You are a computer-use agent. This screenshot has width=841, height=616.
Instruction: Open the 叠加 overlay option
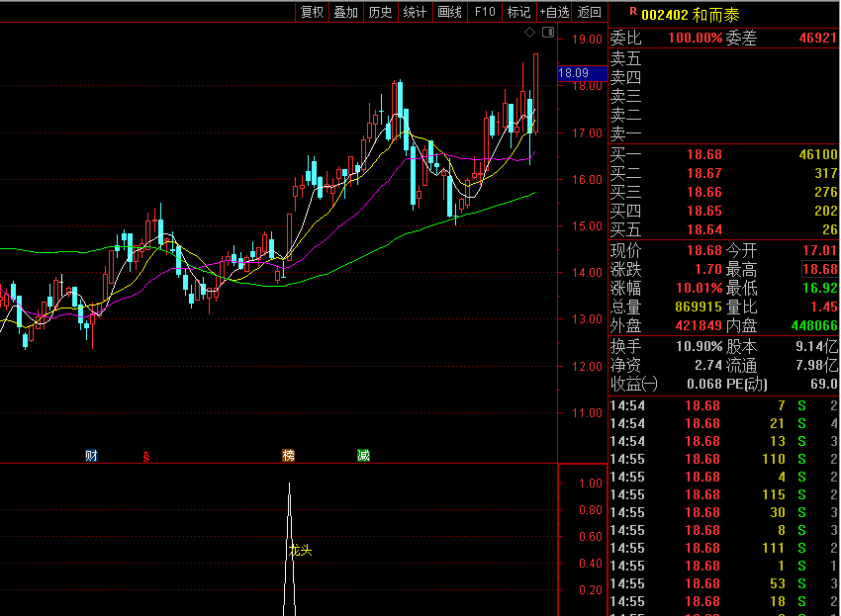(x=346, y=12)
